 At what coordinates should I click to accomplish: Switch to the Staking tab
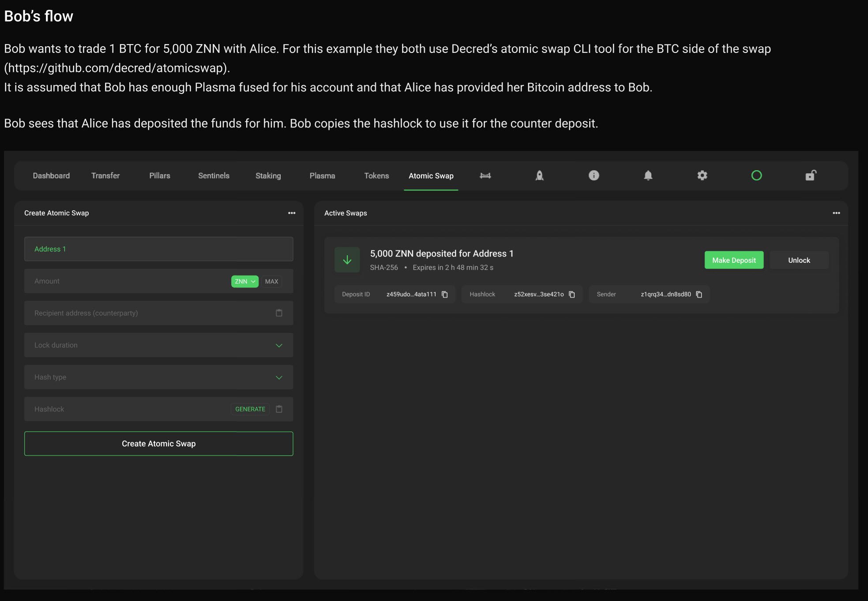[268, 175]
